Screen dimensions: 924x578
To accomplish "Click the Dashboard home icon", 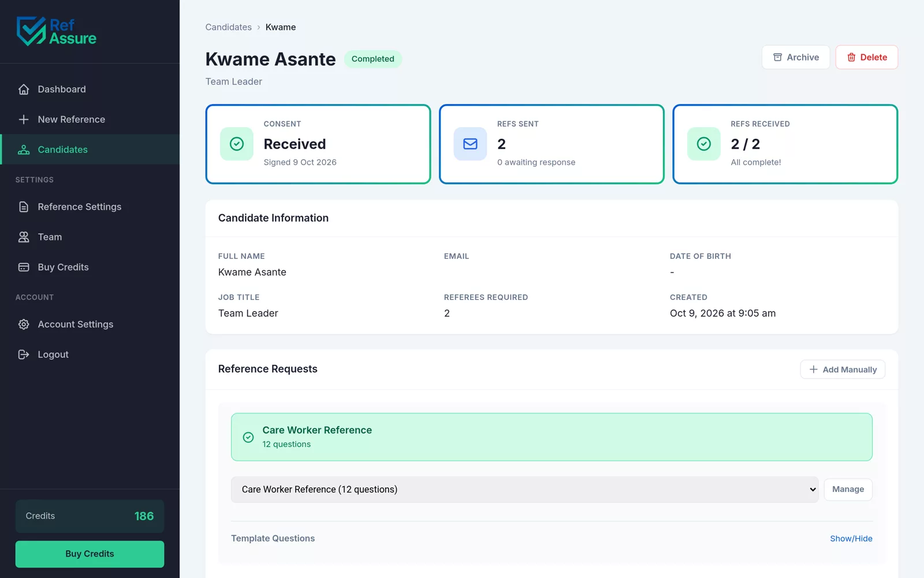I will tap(24, 89).
